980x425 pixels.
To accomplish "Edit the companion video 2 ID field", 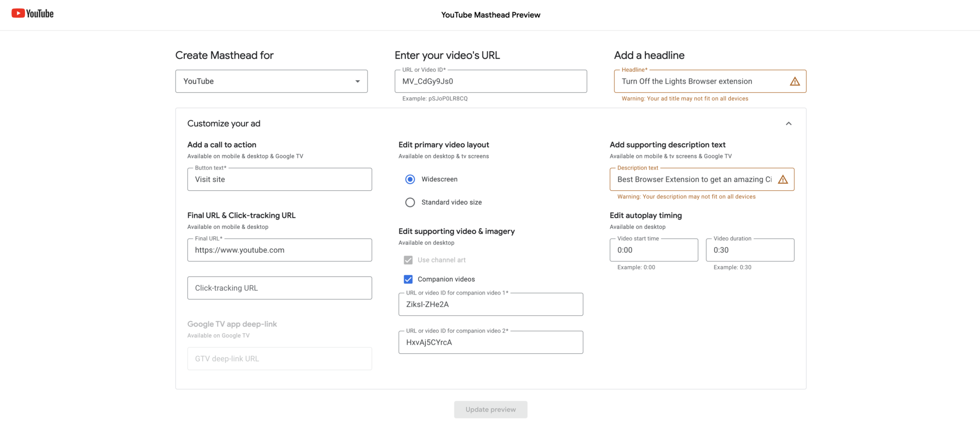I will 490,342.
